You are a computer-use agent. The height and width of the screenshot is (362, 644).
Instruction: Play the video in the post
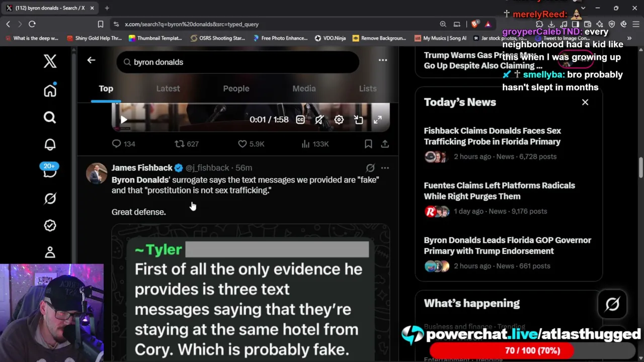pyautogui.click(x=124, y=120)
